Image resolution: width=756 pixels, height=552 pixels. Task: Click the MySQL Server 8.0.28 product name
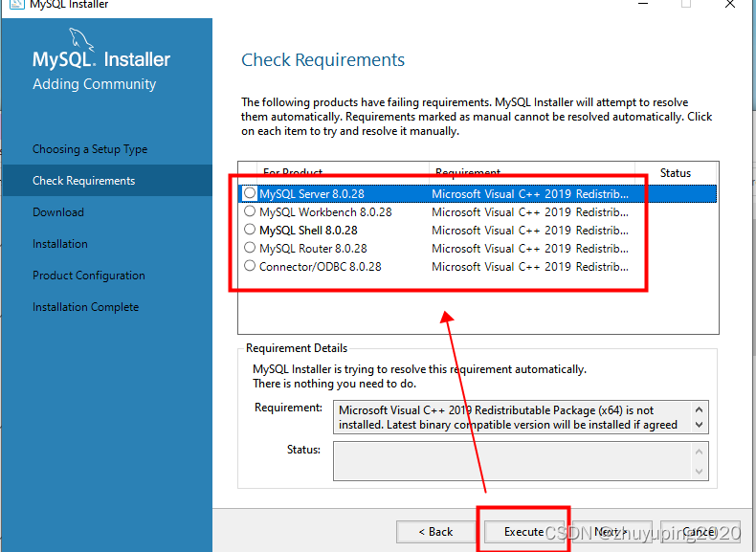312,194
